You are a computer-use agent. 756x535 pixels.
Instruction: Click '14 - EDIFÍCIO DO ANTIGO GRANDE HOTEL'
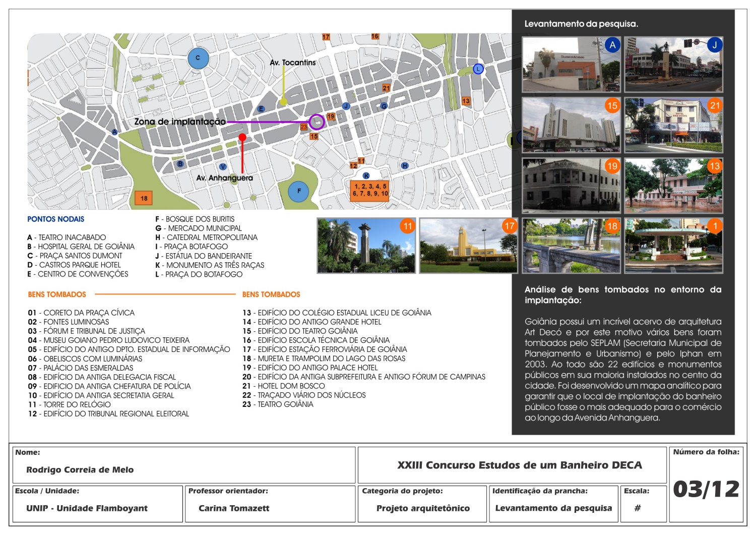pos(312,322)
